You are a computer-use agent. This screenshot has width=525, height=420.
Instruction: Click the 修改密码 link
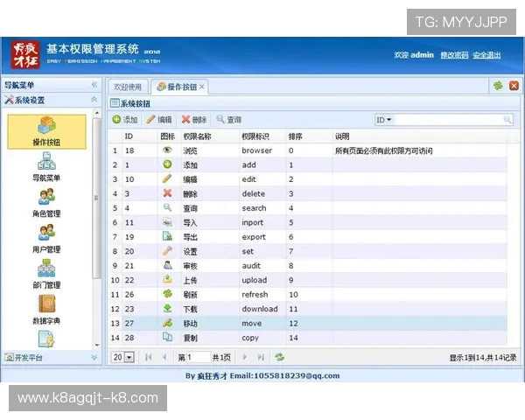click(x=454, y=55)
